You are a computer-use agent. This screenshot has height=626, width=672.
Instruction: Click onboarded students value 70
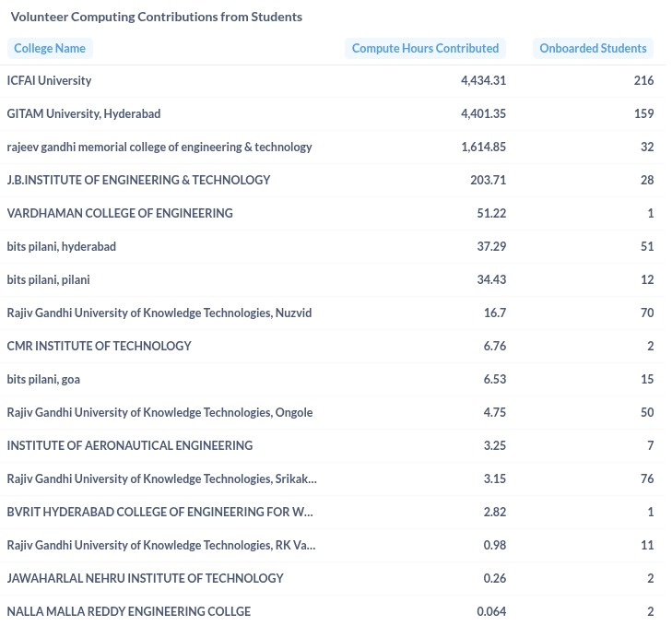[647, 313]
